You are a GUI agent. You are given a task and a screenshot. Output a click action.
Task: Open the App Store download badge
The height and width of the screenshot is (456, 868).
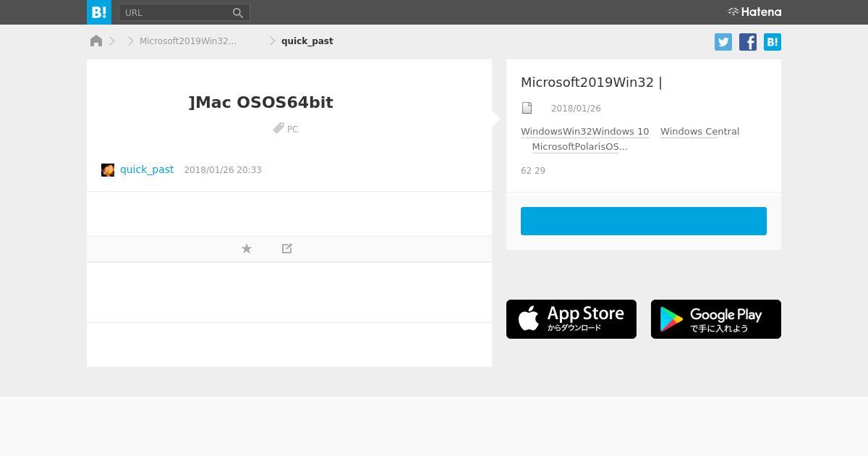pos(571,319)
